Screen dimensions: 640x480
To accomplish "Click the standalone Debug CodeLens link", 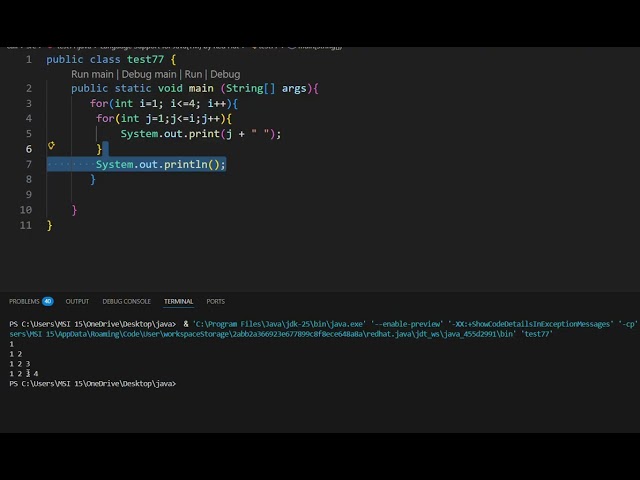I will 225,74.
